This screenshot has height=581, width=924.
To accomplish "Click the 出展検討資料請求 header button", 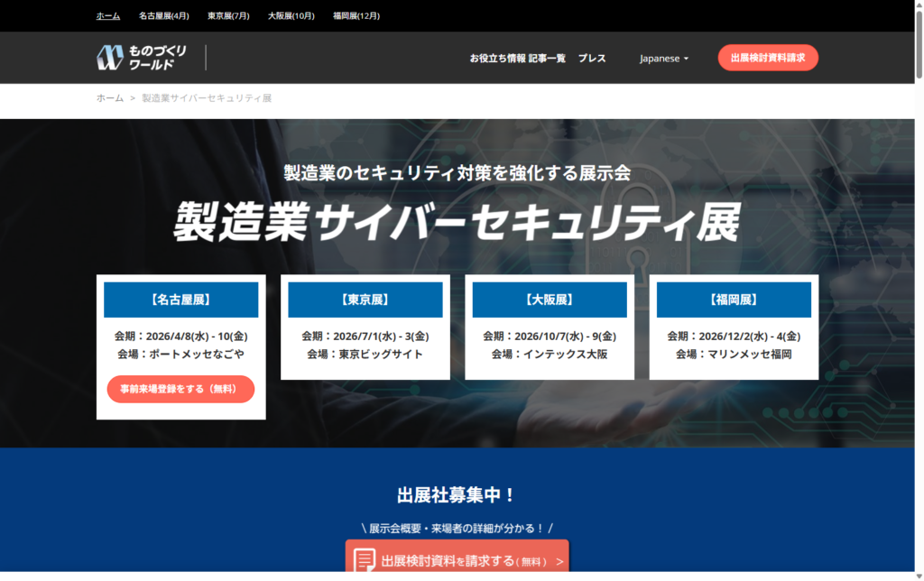I will pos(768,58).
